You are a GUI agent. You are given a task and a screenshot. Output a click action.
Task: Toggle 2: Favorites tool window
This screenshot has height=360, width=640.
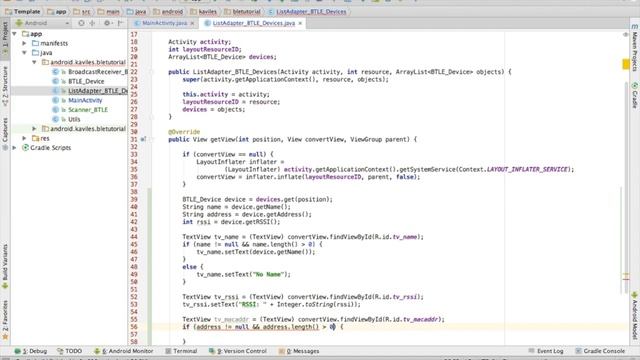tap(5, 320)
